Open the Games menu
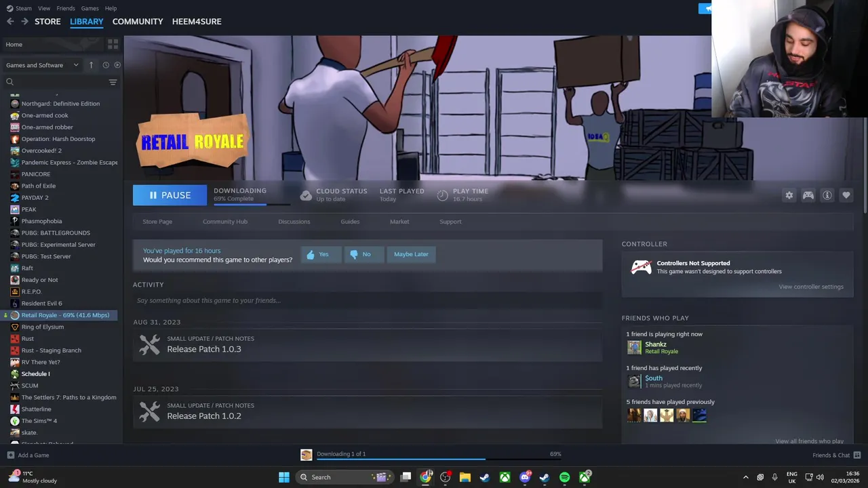The height and width of the screenshot is (488, 868). pyautogui.click(x=90, y=8)
